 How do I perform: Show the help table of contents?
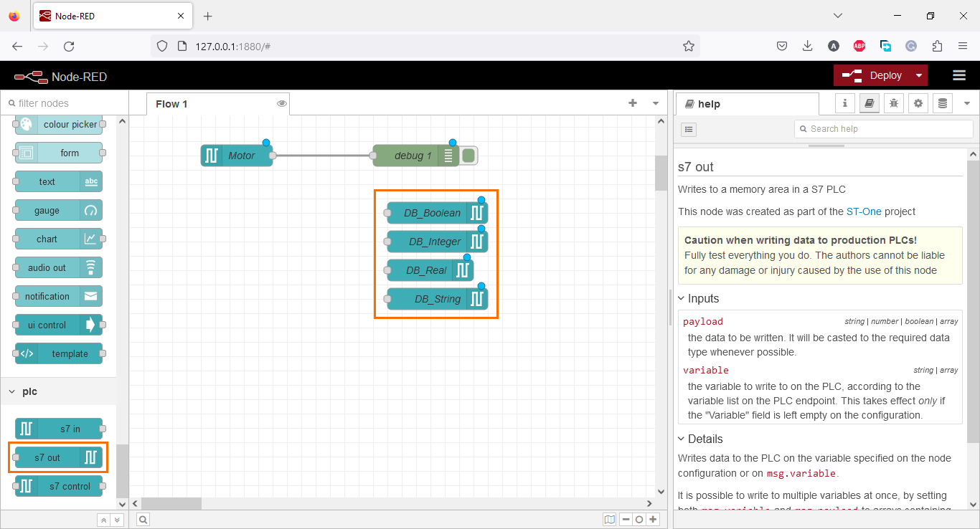689,129
